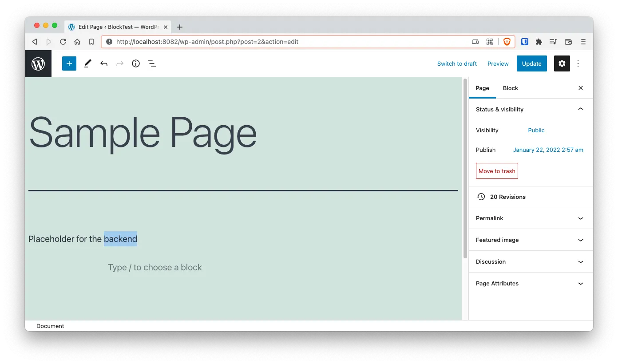The image size is (618, 364).
Task: Go to the browser home page
Action: (77, 42)
